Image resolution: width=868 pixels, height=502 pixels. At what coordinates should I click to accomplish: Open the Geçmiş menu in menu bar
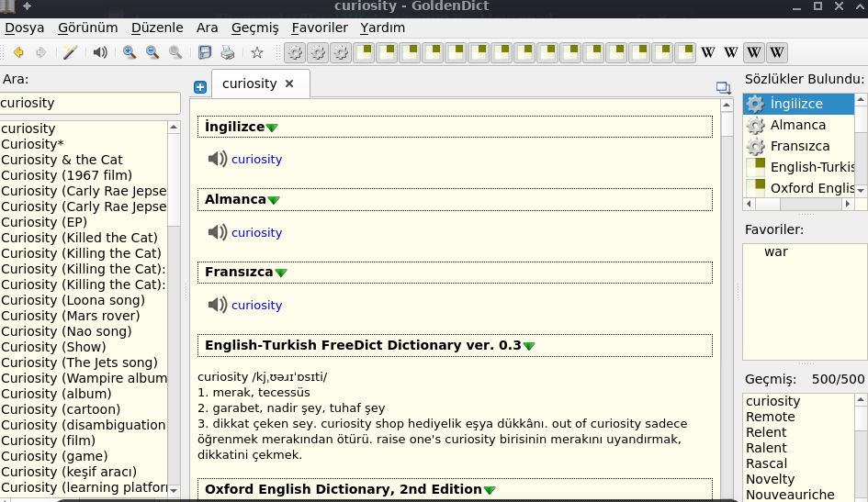[255, 28]
